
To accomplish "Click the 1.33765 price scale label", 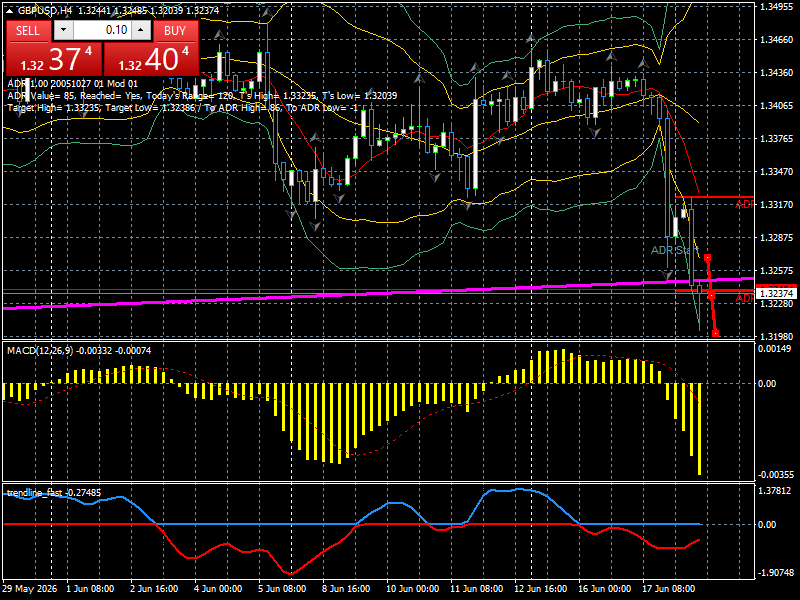I will (x=777, y=139).
